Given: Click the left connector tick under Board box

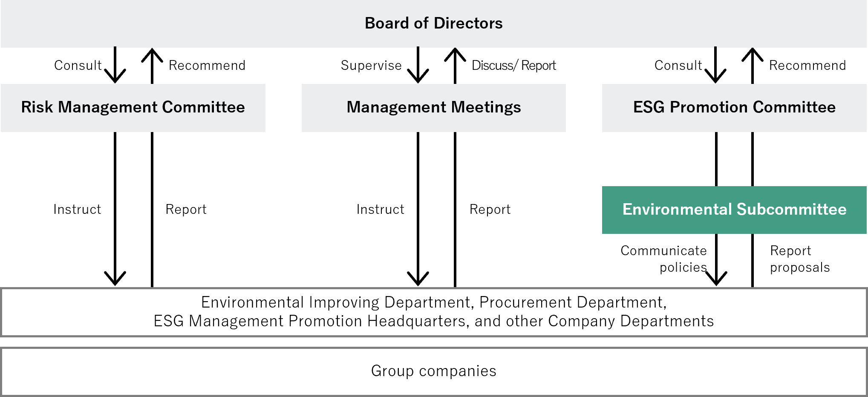Looking at the screenshot, I should 115,47.
